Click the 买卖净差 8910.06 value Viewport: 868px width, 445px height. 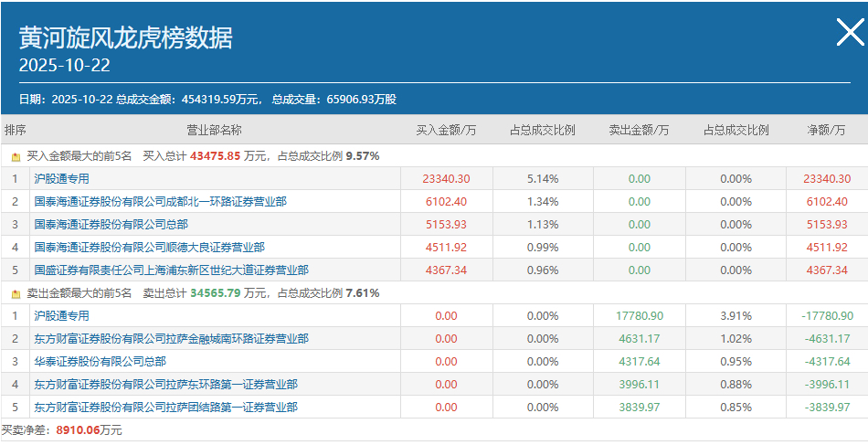click(77, 430)
